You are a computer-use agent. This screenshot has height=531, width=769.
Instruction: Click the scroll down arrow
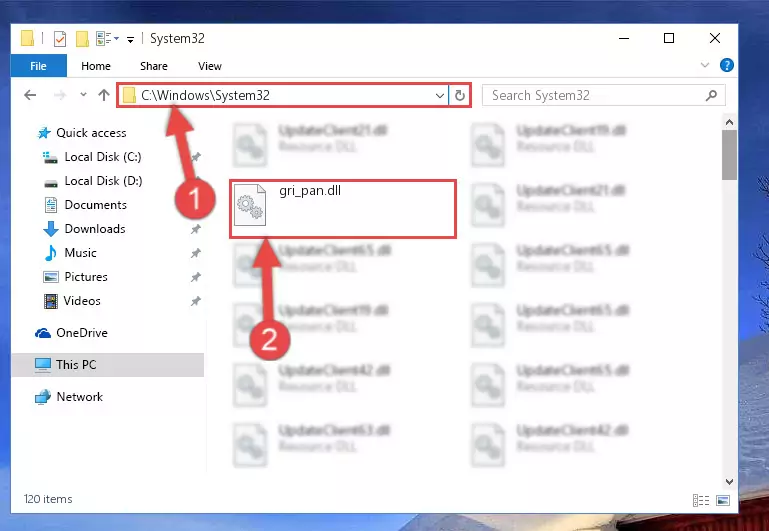729,482
